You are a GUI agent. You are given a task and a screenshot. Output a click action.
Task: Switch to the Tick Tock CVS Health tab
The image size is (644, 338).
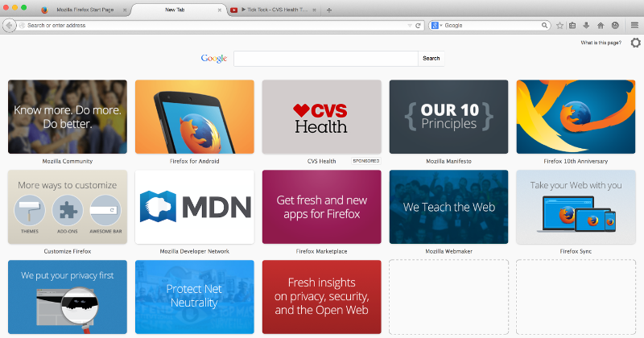tap(273, 10)
